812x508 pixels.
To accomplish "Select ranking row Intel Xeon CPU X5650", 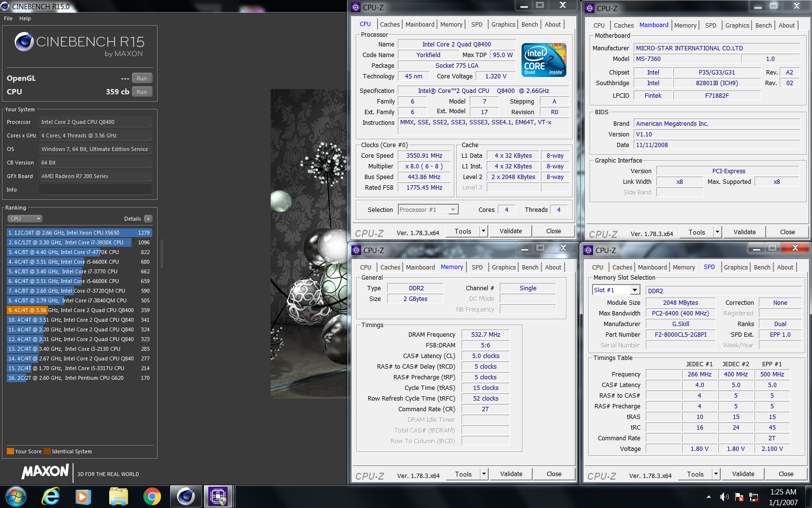I will click(x=79, y=233).
